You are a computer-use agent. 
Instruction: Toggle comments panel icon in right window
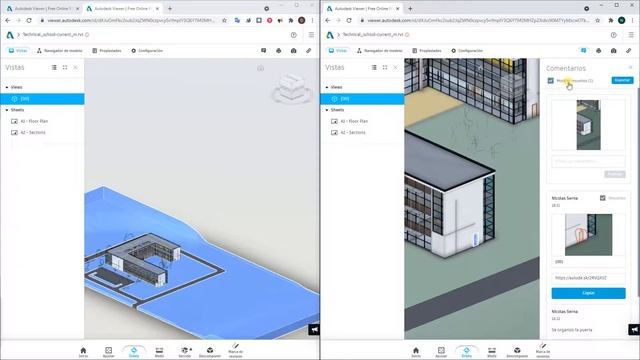tap(584, 51)
